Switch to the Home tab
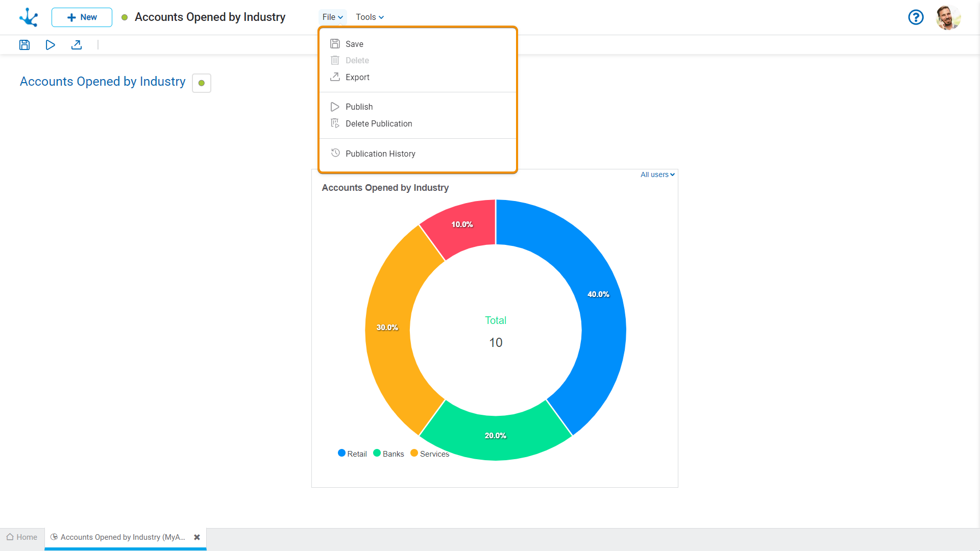The image size is (980, 551). [x=22, y=537]
